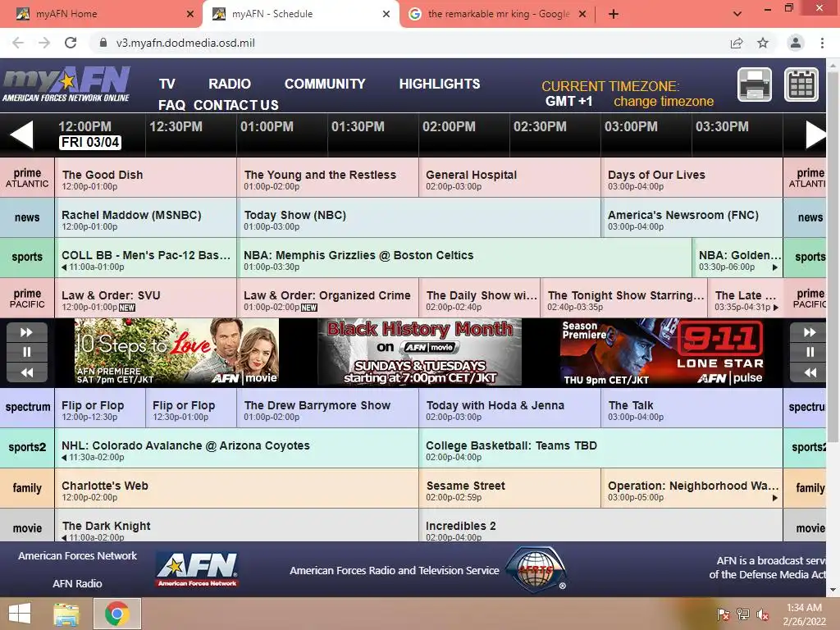
Task: Select sports2 channel label on left
Action: pyautogui.click(x=27, y=447)
